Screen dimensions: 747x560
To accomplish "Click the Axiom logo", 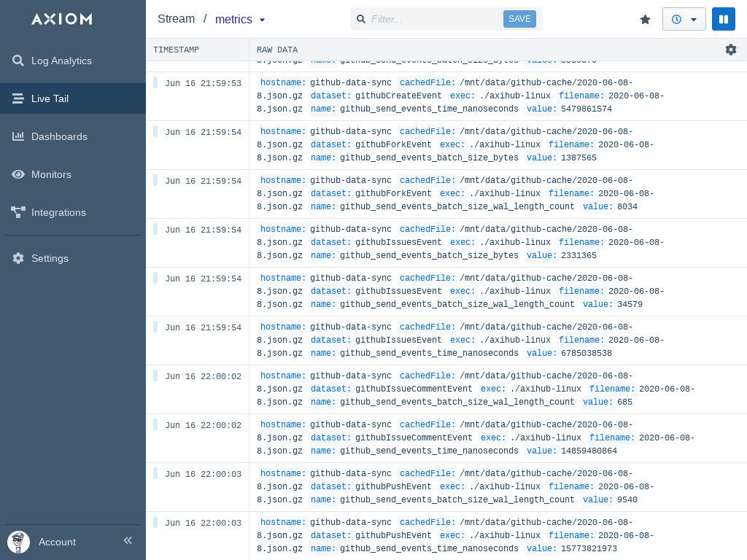I will click(62, 19).
